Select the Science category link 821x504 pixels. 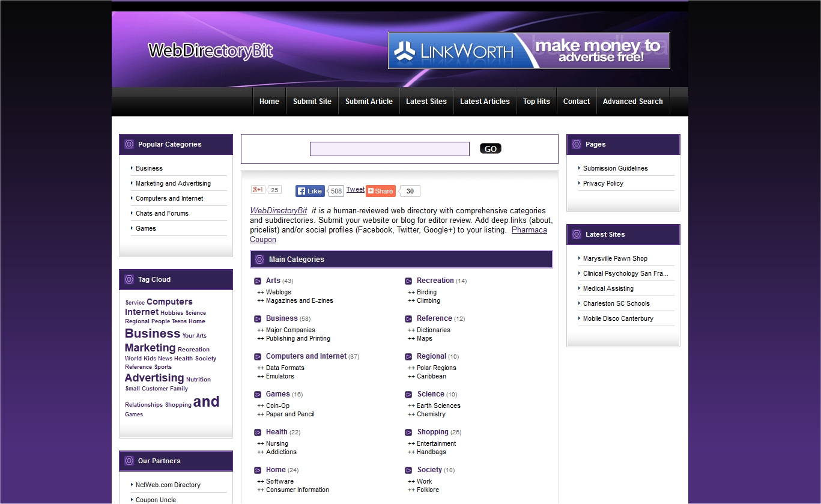click(432, 393)
